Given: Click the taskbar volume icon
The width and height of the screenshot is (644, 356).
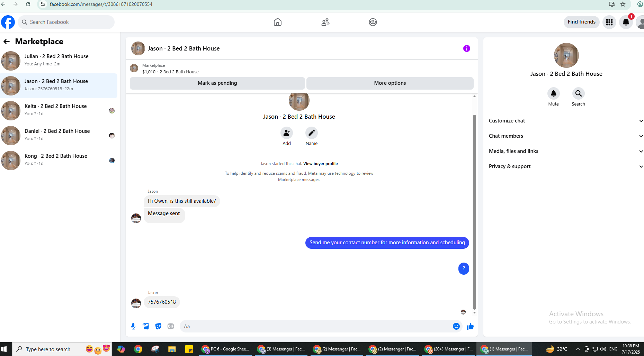Looking at the screenshot, I should [x=603, y=349].
